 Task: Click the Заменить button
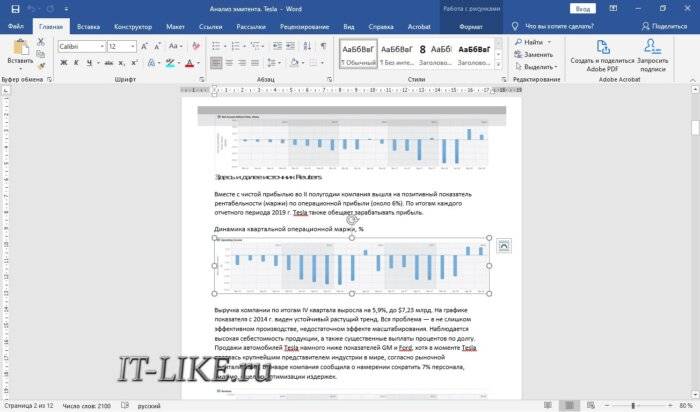(x=538, y=54)
